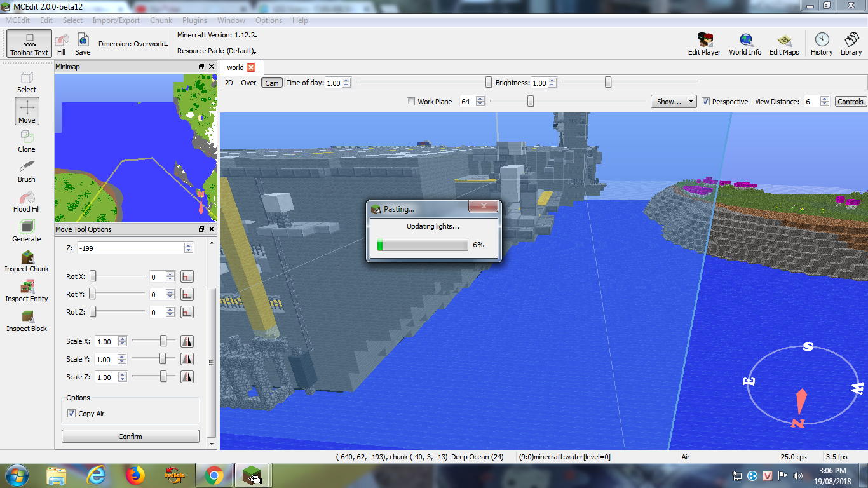
Task: Open the Generate tool
Action: (27, 230)
